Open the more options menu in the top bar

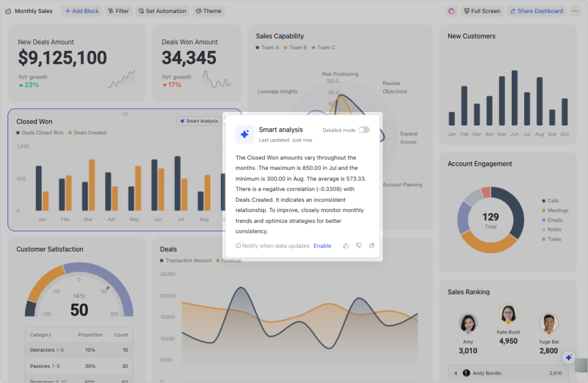(575, 11)
